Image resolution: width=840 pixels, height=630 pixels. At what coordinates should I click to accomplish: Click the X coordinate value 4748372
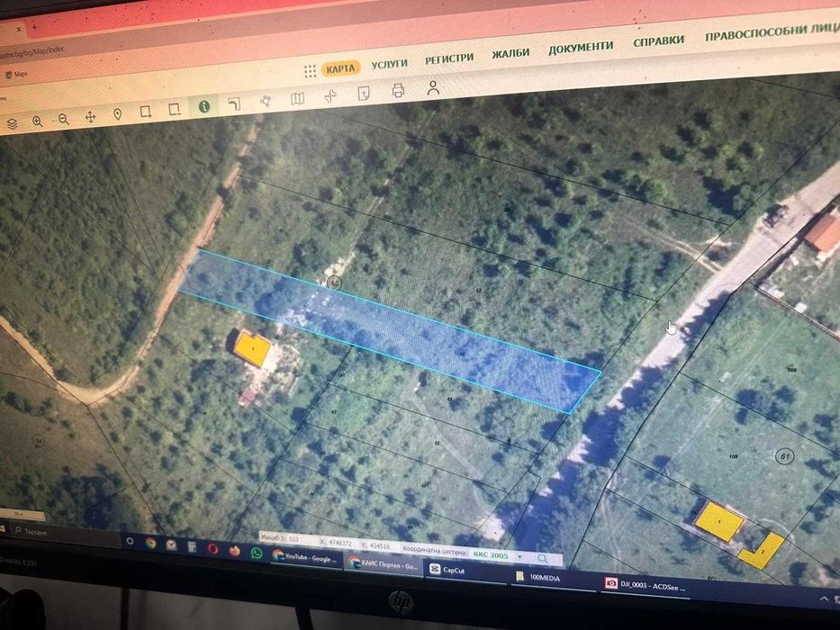click(339, 543)
